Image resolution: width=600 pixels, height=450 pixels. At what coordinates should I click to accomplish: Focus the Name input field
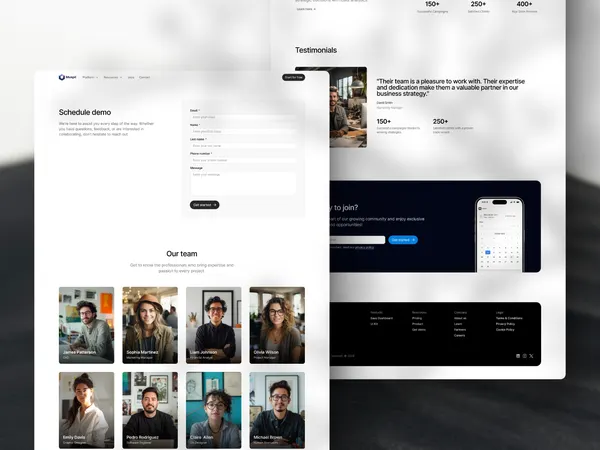tap(243, 131)
